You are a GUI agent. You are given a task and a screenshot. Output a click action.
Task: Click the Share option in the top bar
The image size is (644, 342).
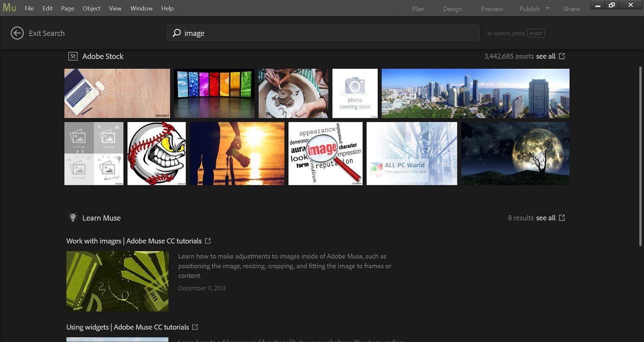pos(571,8)
